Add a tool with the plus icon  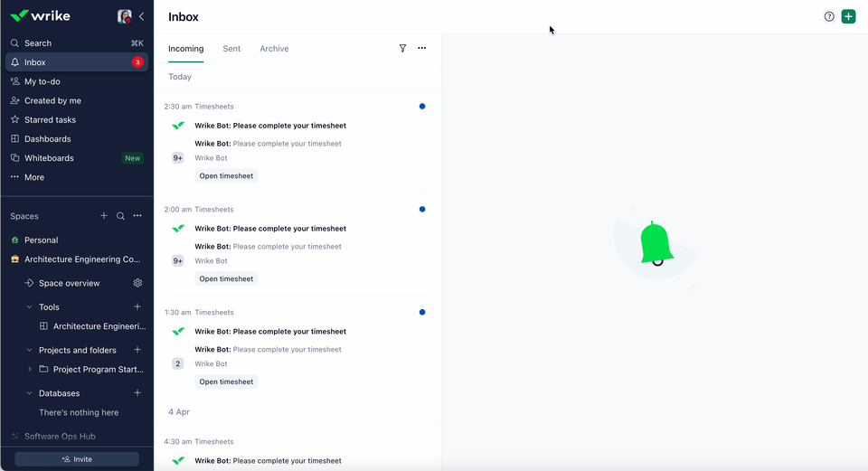click(137, 306)
